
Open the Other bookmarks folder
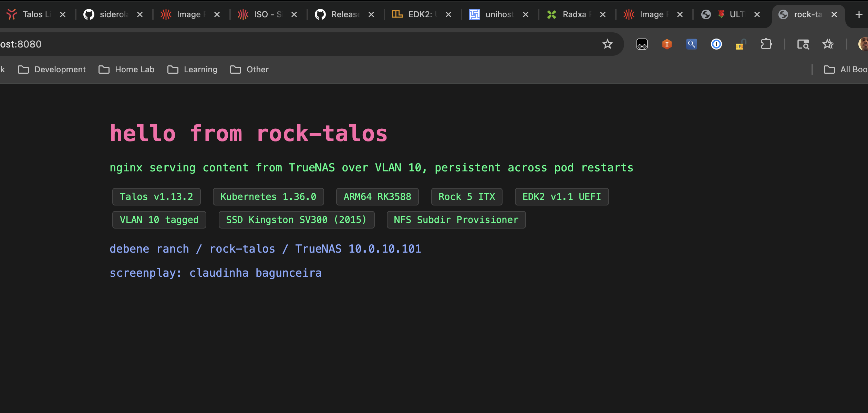[249, 70]
